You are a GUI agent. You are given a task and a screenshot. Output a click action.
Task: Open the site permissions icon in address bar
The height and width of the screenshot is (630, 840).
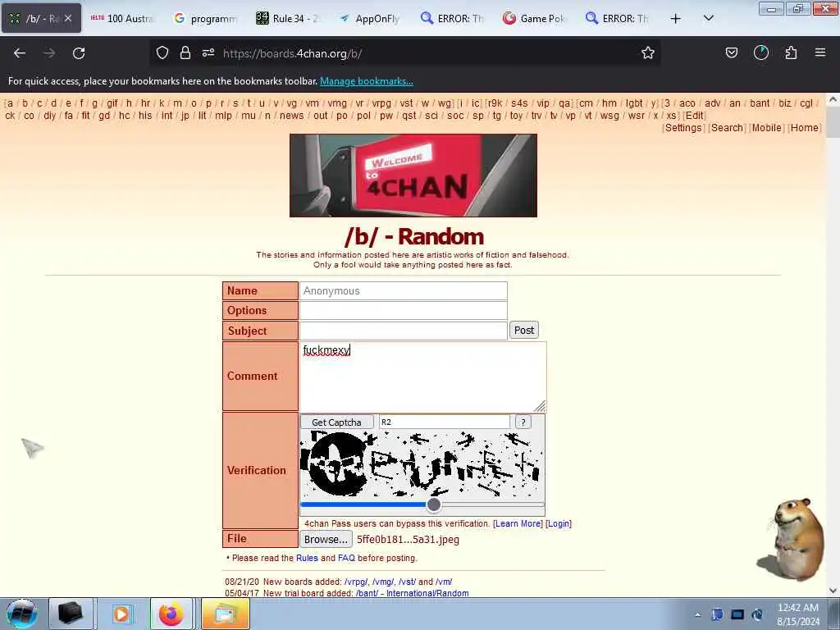pyautogui.click(x=208, y=52)
